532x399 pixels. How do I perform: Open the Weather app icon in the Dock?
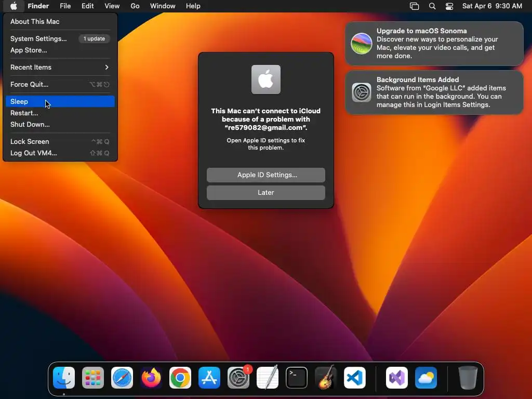426,378
